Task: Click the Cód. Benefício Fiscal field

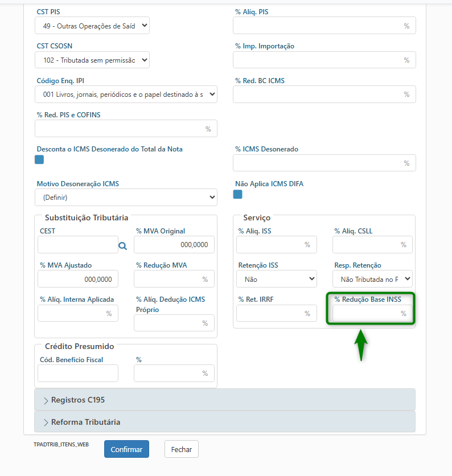Action: [x=77, y=374]
